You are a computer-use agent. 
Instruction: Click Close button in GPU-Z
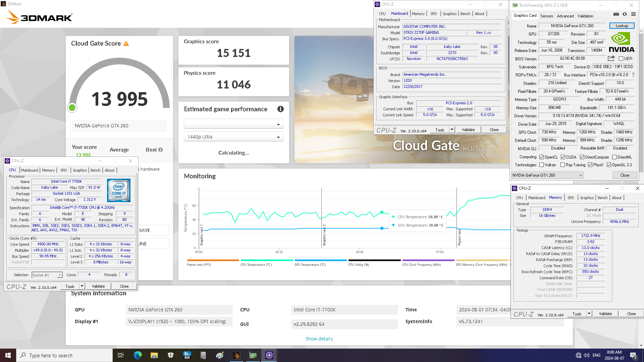click(x=625, y=175)
